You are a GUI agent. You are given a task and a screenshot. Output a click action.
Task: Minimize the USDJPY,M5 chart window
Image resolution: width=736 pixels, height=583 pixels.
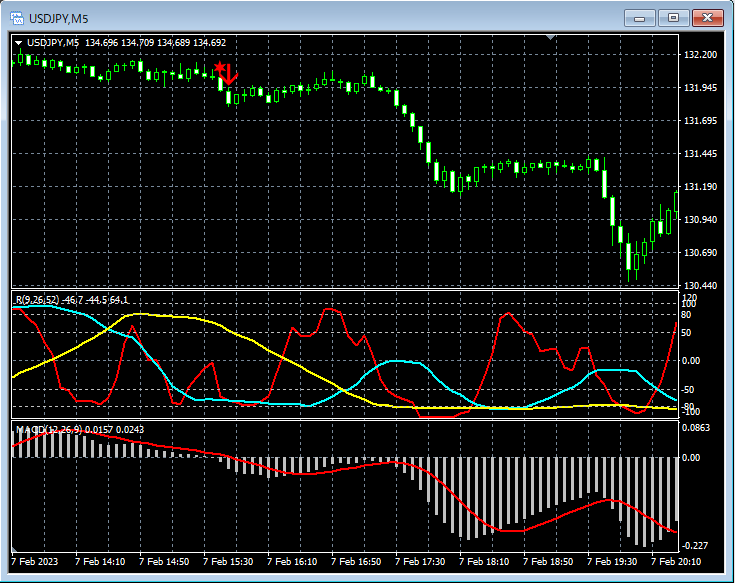(640, 18)
